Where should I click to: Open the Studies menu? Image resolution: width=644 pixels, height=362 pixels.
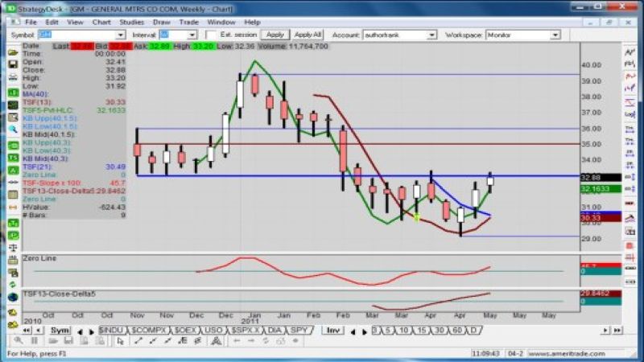[133, 22]
